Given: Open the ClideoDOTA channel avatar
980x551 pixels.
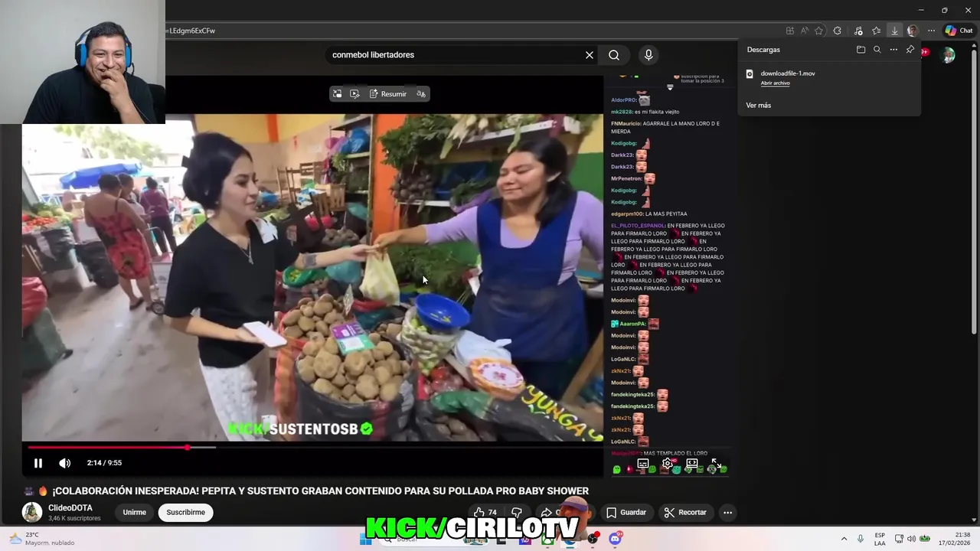Looking at the screenshot, I should tap(32, 513).
